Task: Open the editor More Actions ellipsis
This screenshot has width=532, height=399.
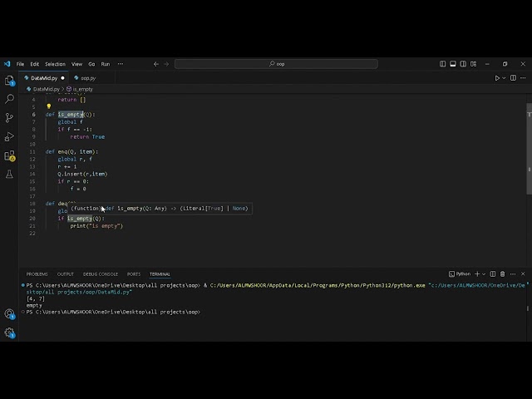Action: click(x=523, y=78)
